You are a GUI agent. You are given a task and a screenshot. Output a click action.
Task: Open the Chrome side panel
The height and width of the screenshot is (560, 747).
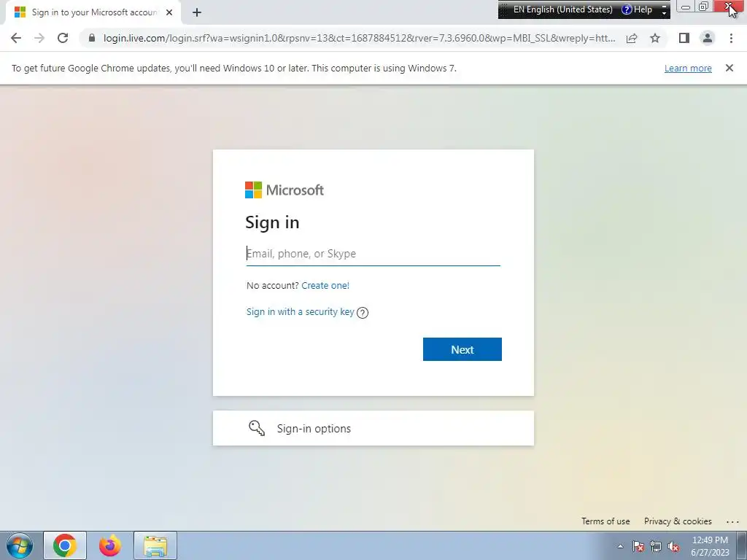click(x=684, y=38)
